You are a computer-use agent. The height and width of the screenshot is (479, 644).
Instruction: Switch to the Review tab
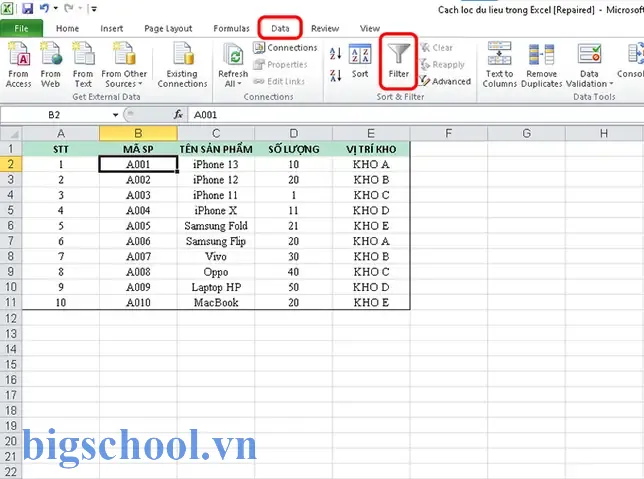pos(325,28)
